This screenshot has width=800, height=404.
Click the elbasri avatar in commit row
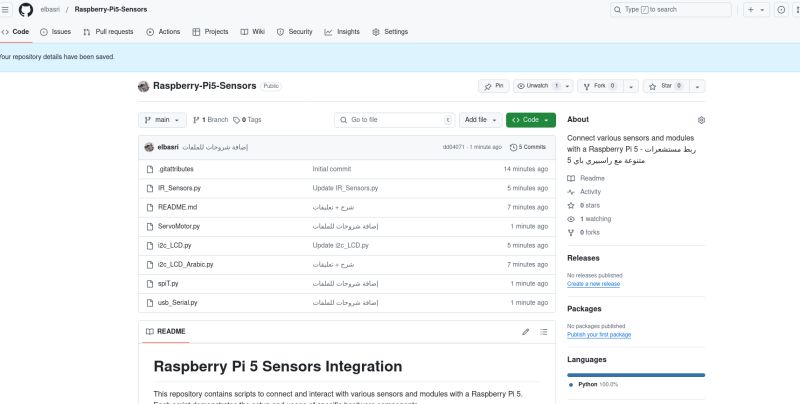tap(149, 147)
